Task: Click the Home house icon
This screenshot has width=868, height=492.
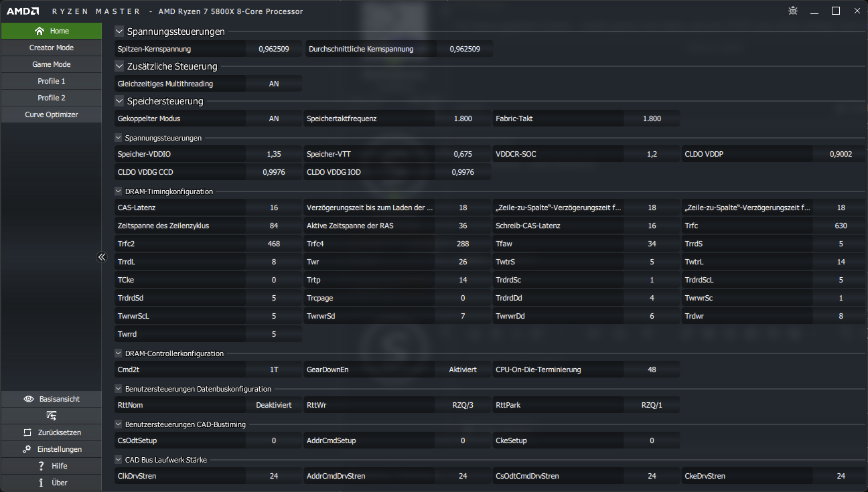Action: pos(40,31)
